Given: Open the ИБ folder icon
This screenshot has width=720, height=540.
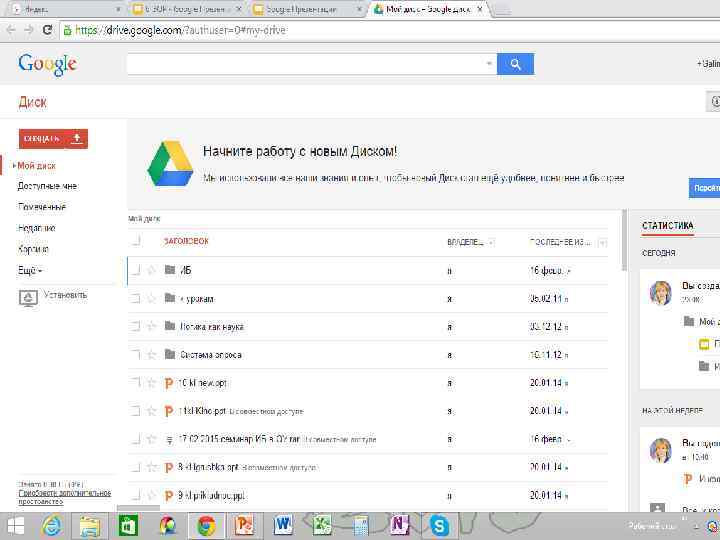Looking at the screenshot, I should click(x=170, y=270).
